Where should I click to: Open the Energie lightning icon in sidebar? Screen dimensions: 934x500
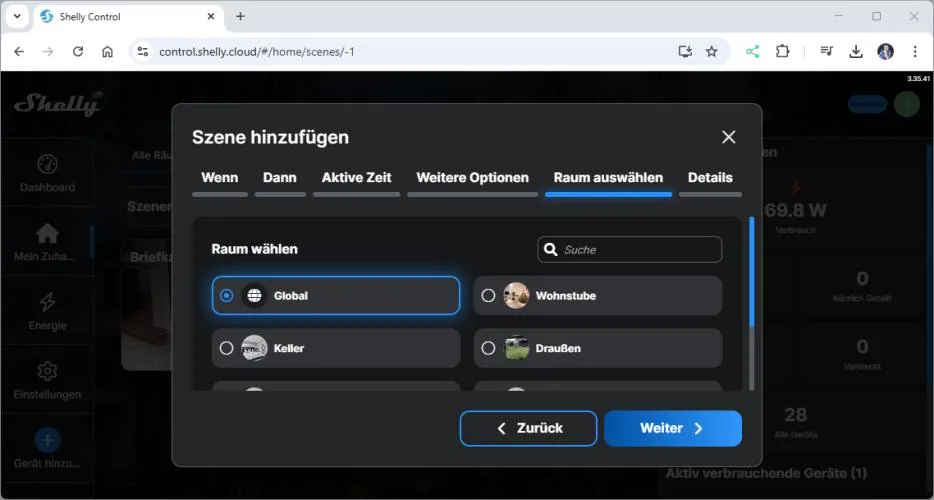[47, 302]
